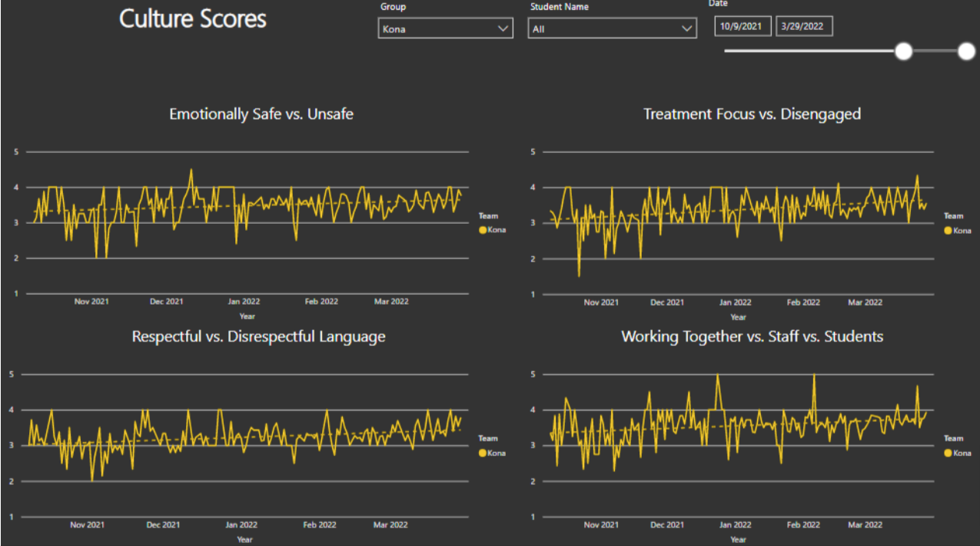Grab the right date slider handle

966,52
